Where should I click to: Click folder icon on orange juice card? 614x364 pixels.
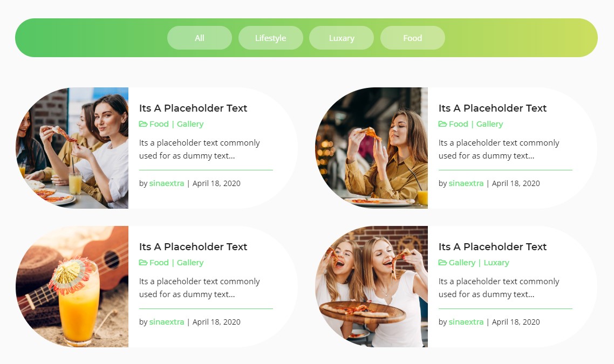click(143, 263)
